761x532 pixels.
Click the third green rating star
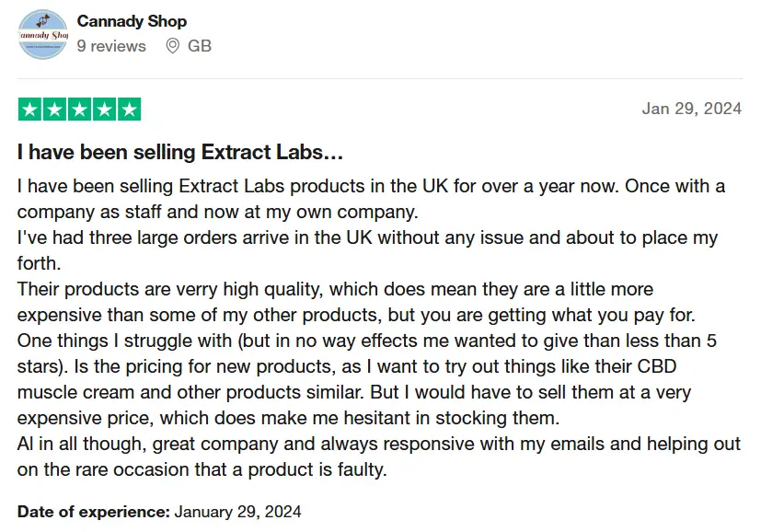coord(79,110)
